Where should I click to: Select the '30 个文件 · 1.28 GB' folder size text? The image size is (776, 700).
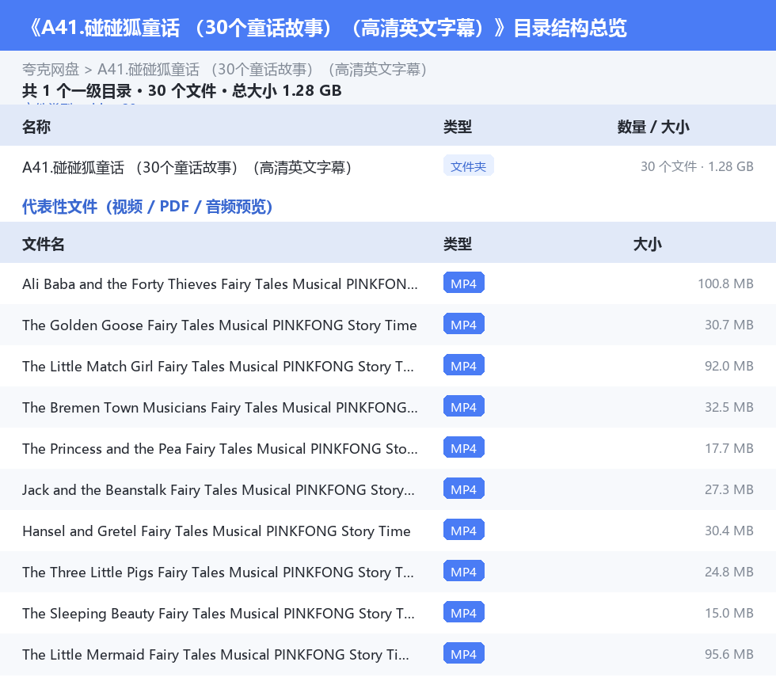point(697,166)
